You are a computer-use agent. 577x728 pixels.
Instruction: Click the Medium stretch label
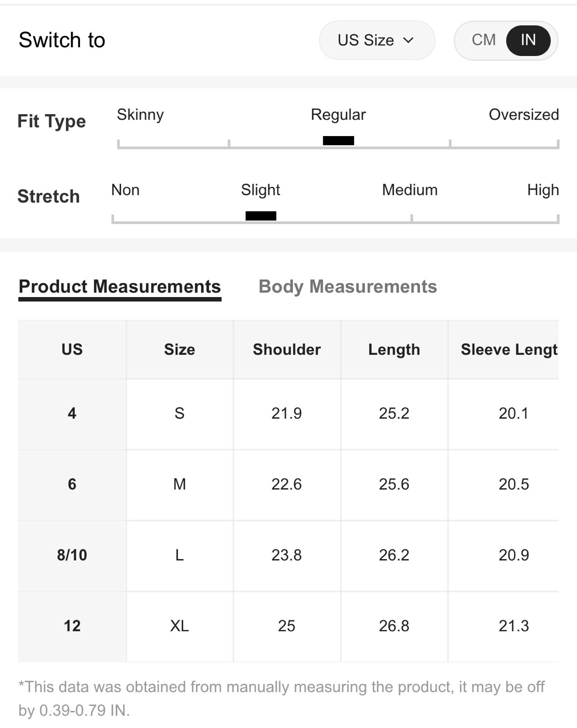[410, 190]
